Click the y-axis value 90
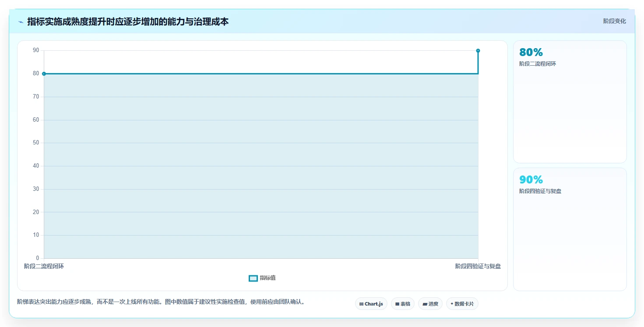Screen dimensions: 644x327 pyautogui.click(x=35, y=50)
